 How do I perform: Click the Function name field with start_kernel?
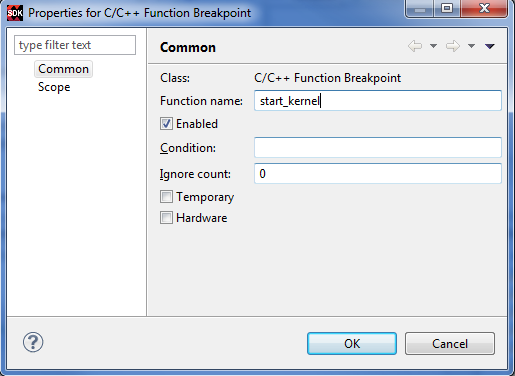coord(378,101)
